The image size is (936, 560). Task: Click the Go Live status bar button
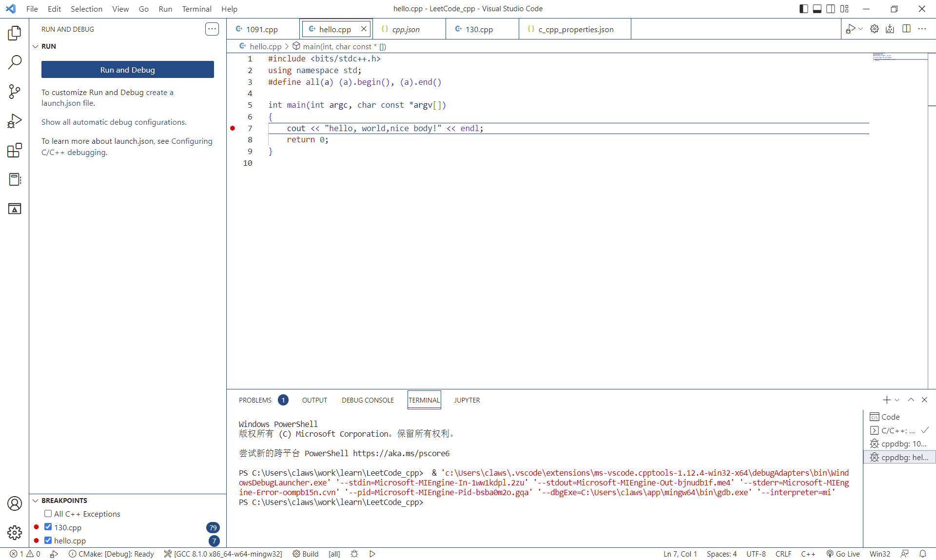843,554
